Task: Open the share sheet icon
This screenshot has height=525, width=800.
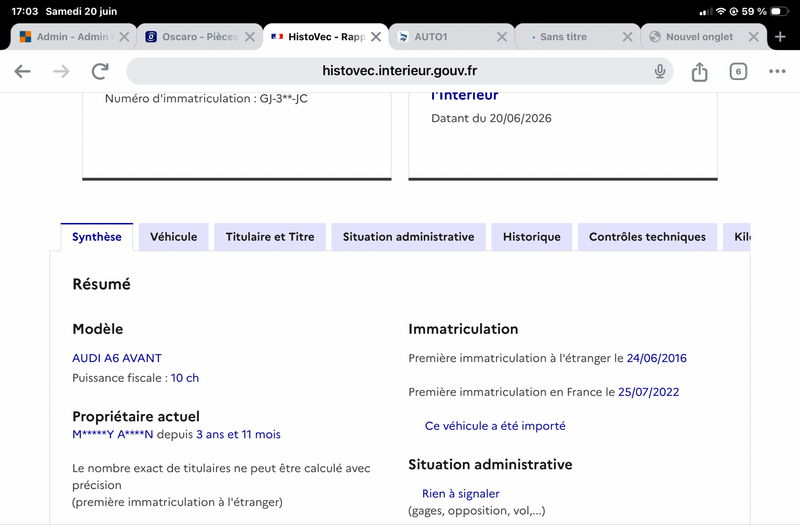Action: (x=699, y=71)
